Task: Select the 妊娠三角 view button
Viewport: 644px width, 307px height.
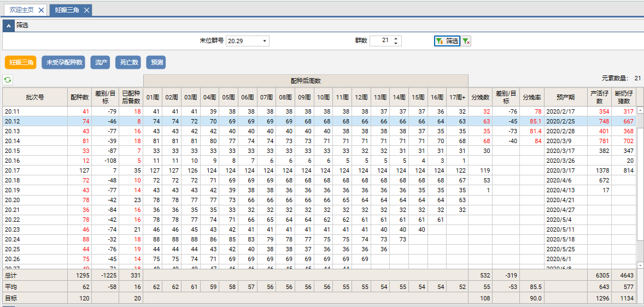Action: point(21,62)
